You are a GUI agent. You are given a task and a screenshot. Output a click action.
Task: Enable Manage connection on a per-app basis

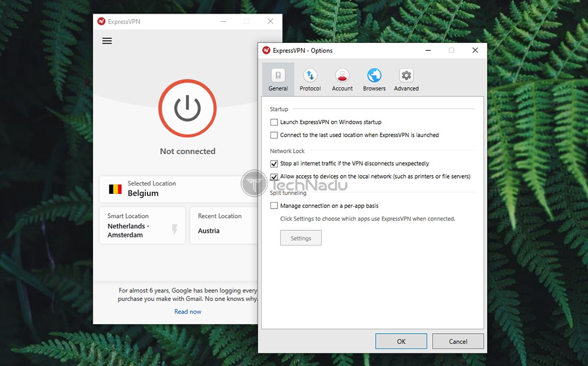pyautogui.click(x=274, y=206)
